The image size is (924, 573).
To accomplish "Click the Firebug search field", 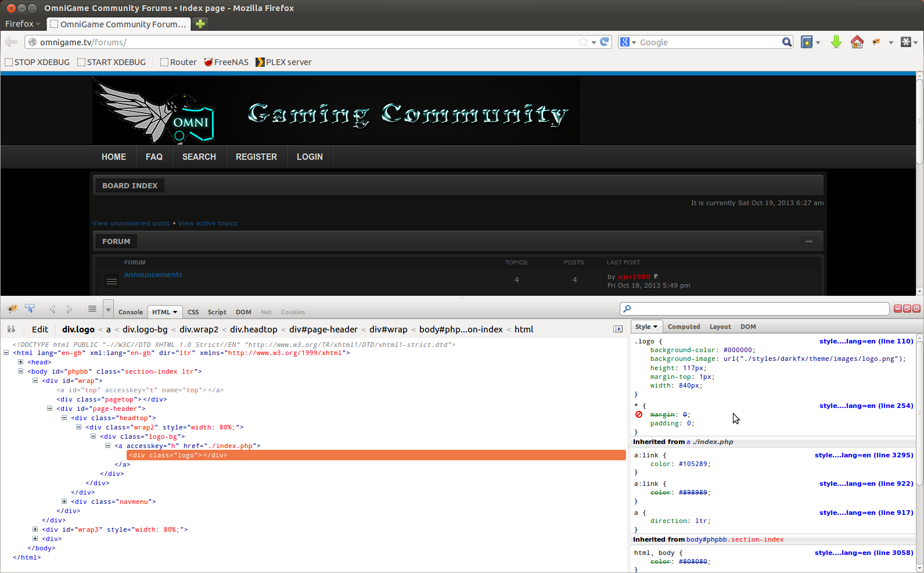I will point(754,309).
